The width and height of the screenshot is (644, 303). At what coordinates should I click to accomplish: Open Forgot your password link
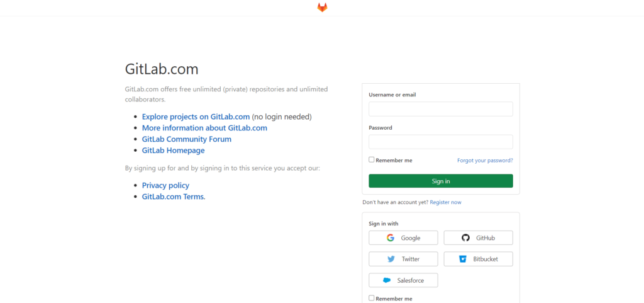click(x=485, y=161)
